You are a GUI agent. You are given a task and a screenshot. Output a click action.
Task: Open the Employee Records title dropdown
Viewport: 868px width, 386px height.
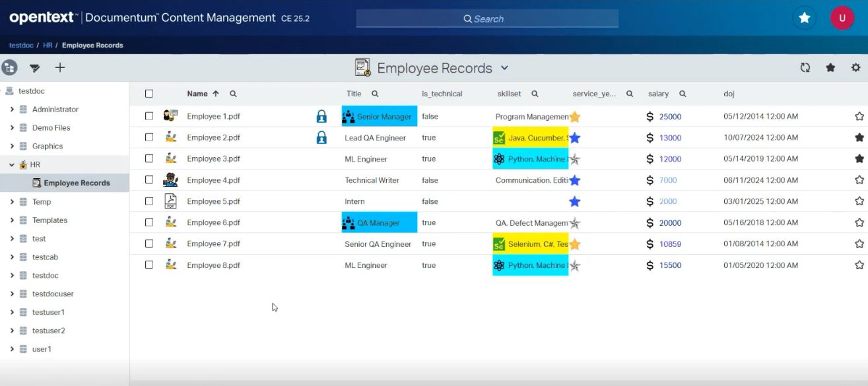click(504, 67)
